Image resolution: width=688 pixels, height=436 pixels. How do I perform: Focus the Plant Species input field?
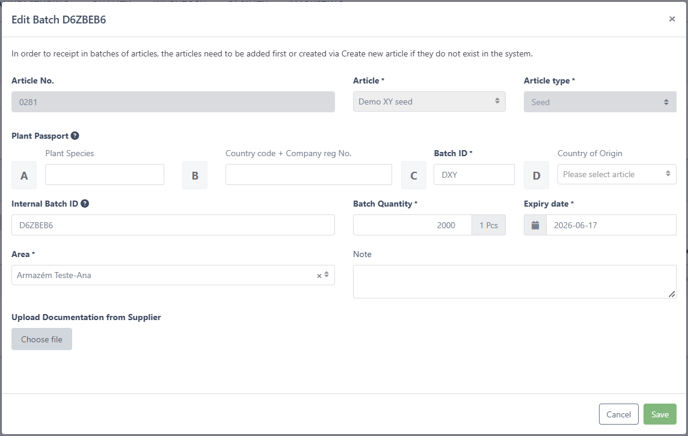pos(104,175)
